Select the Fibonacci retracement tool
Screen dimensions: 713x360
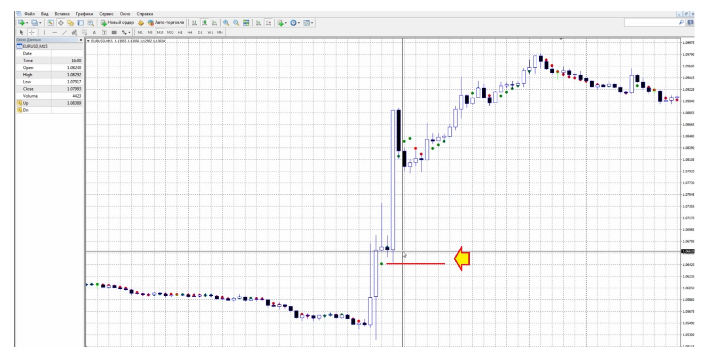click(85, 32)
